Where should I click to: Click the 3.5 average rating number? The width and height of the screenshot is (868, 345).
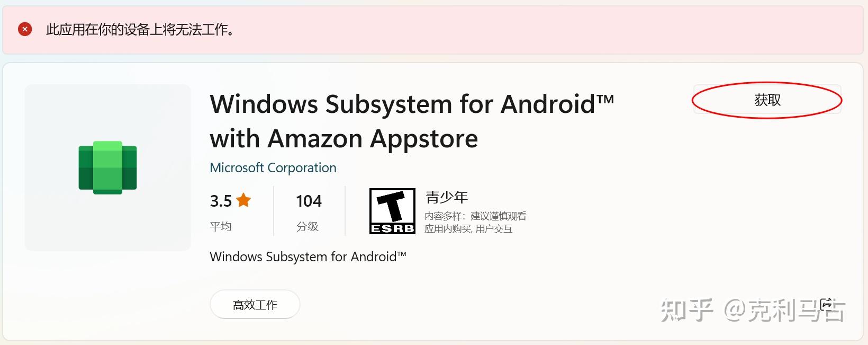[221, 201]
